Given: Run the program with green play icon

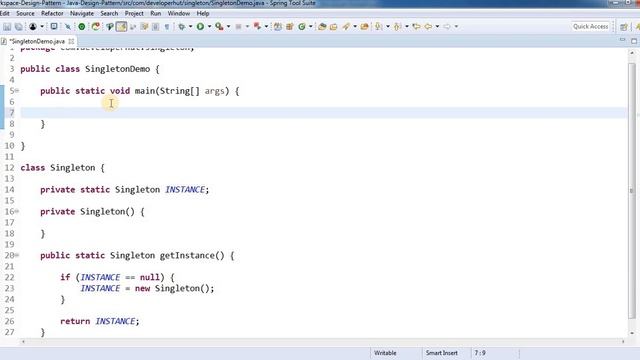Looking at the screenshot, I should 200,27.
